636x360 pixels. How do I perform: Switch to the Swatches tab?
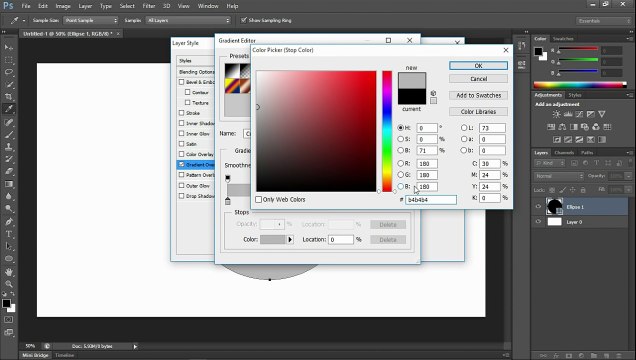[563, 39]
